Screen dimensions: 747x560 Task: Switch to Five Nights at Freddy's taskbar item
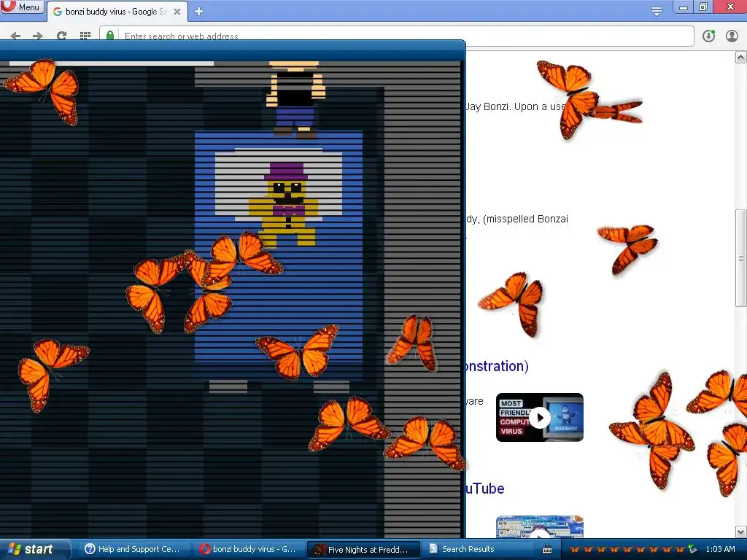363,550
